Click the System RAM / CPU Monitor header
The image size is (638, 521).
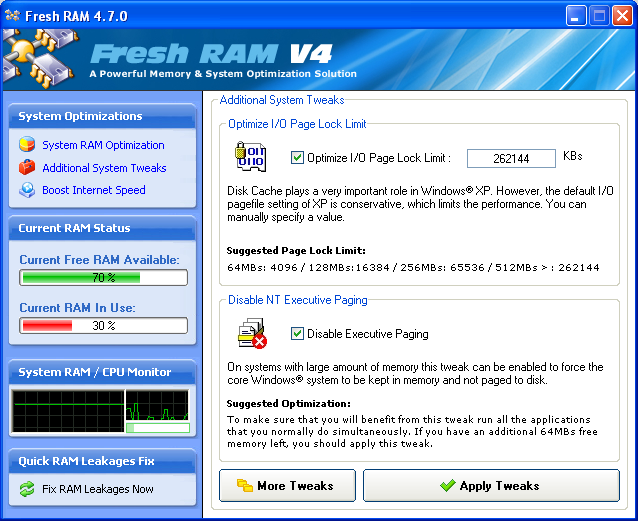(x=102, y=372)
